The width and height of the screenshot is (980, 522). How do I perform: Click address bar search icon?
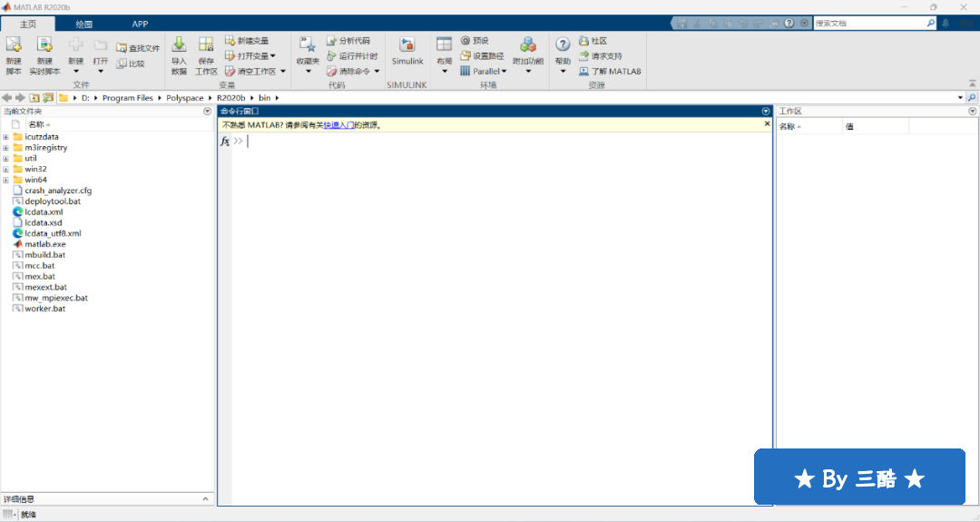(972, 97)
